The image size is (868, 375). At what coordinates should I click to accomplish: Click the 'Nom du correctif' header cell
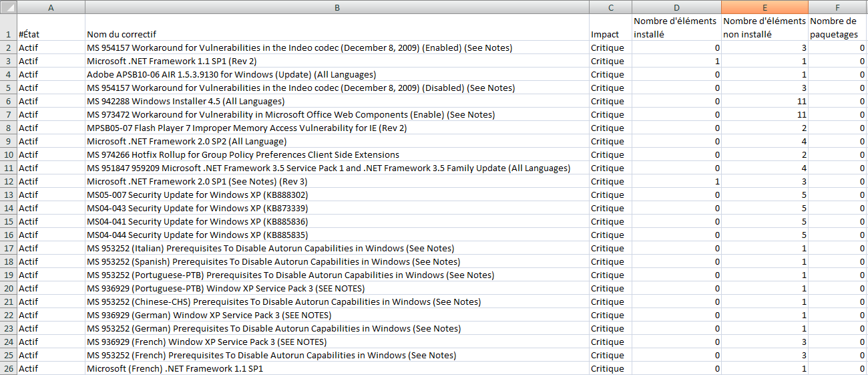click(x=337, y=28)
